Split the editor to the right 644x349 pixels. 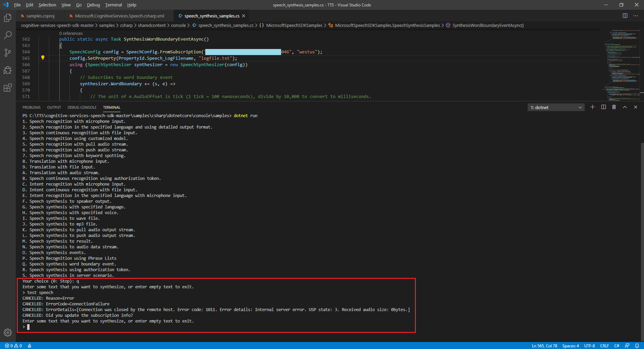point(625,16)
